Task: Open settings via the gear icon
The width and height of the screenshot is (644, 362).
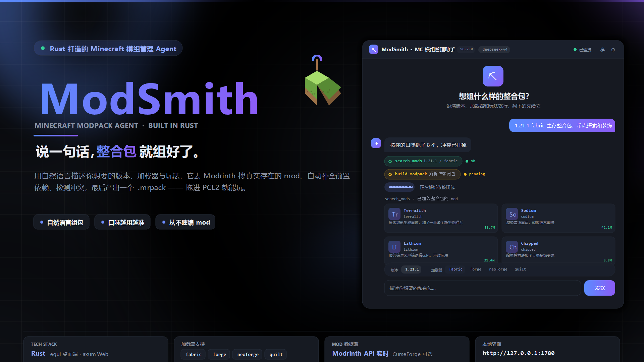Action: pos(613,50)
